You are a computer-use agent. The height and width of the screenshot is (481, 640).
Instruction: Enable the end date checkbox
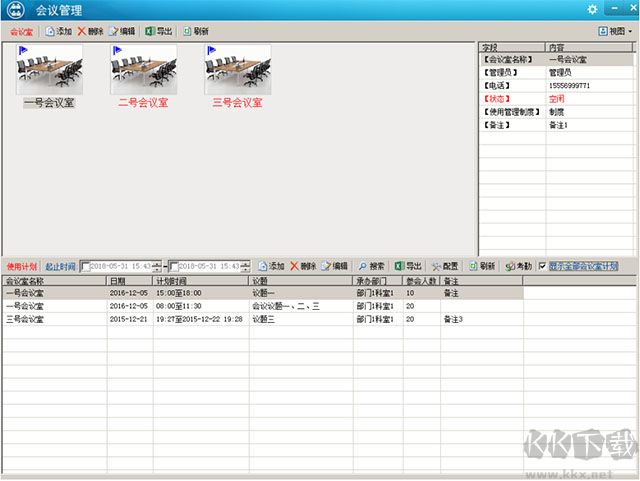pyautogui.click(x=174, y=267)
